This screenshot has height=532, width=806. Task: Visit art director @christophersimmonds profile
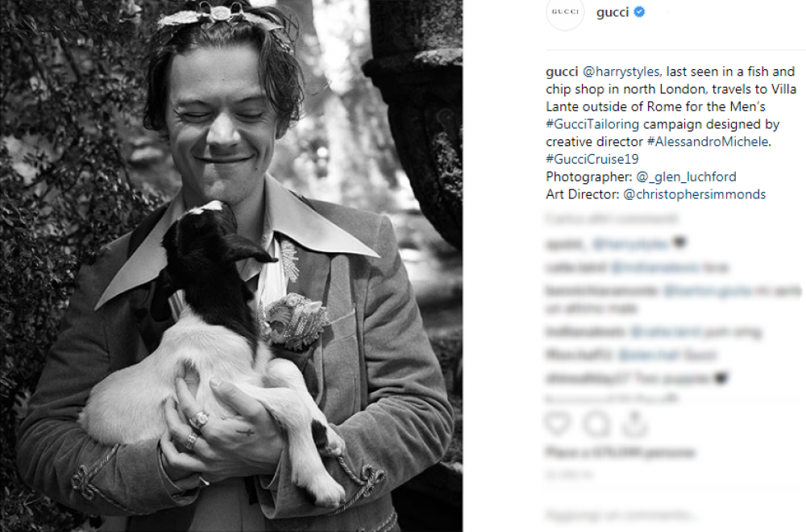(x=695, y=194)
